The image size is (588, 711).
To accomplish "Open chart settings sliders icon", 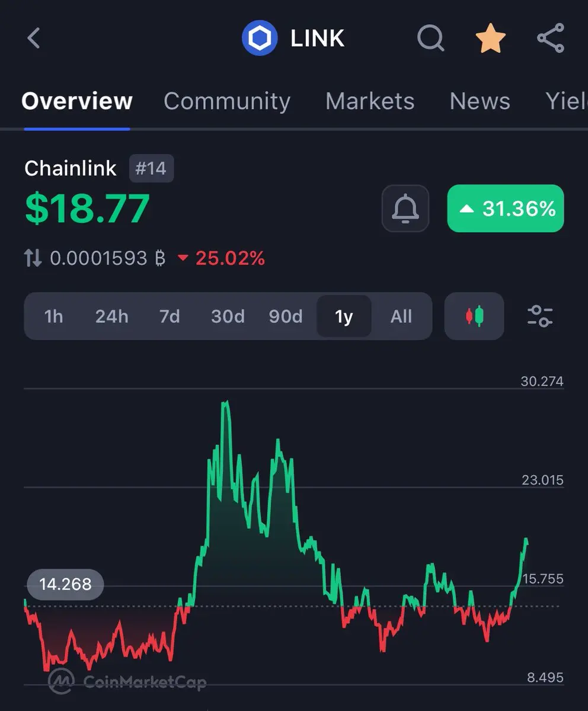I will (x=540, y=316).
